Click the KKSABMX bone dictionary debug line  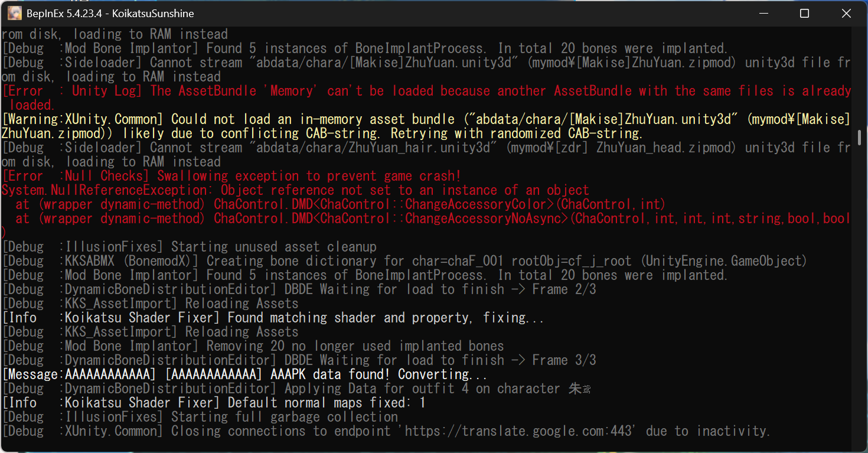click(x=404, y=261)
